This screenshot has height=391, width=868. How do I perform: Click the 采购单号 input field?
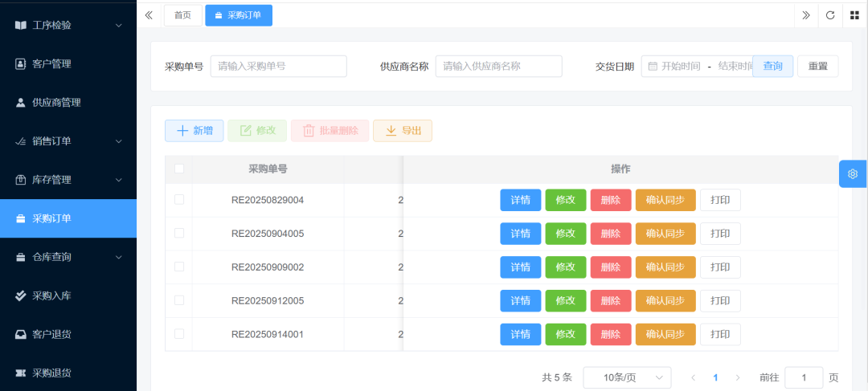coord(278,66)
